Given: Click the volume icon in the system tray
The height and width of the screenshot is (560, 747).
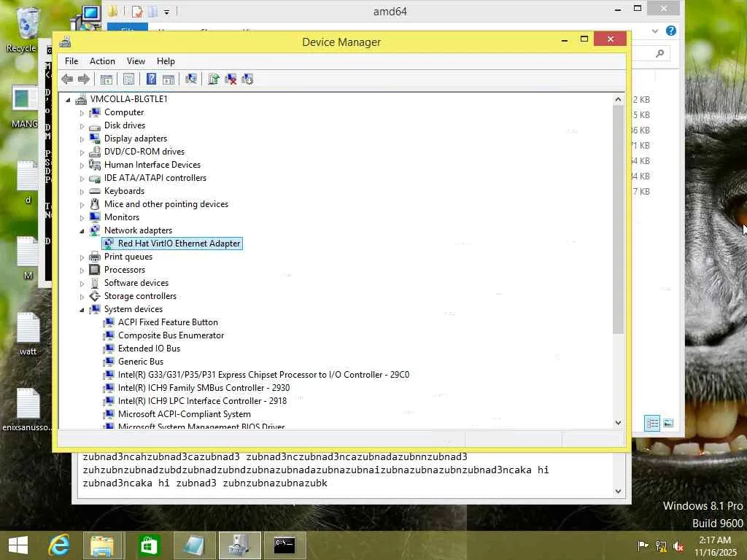Looking at the screenshot, I should (x=678, y=545).
